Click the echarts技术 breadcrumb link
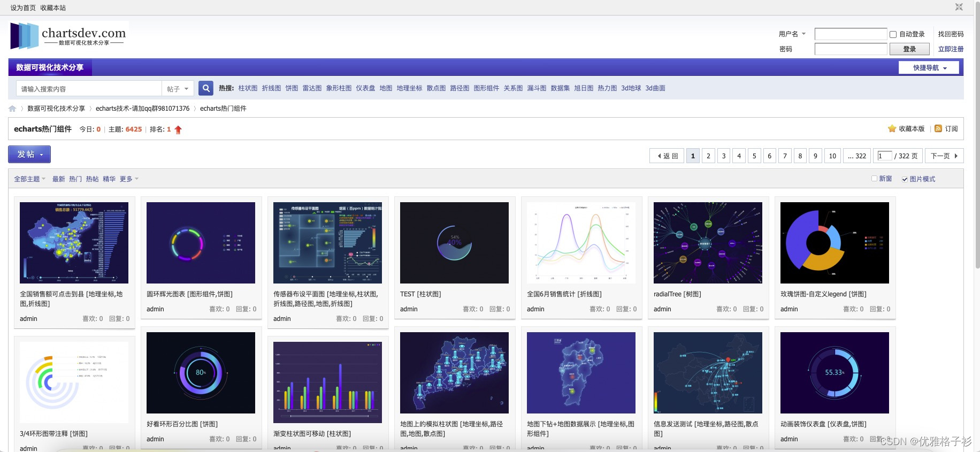The image size is (980, 452). pos(142,109)
